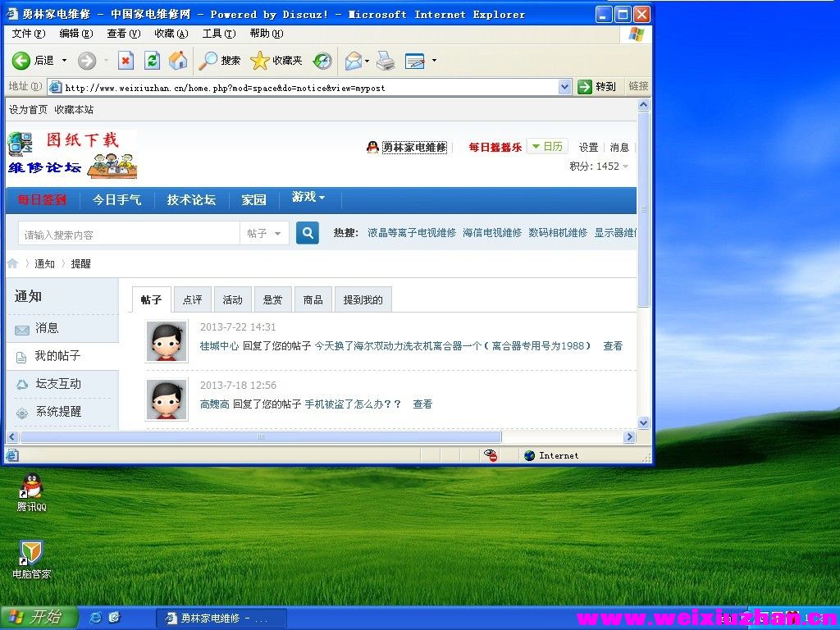Expand the Mail button dropdown arrow
This screenshot has height=630, width=840.
(x=367, y=61)
